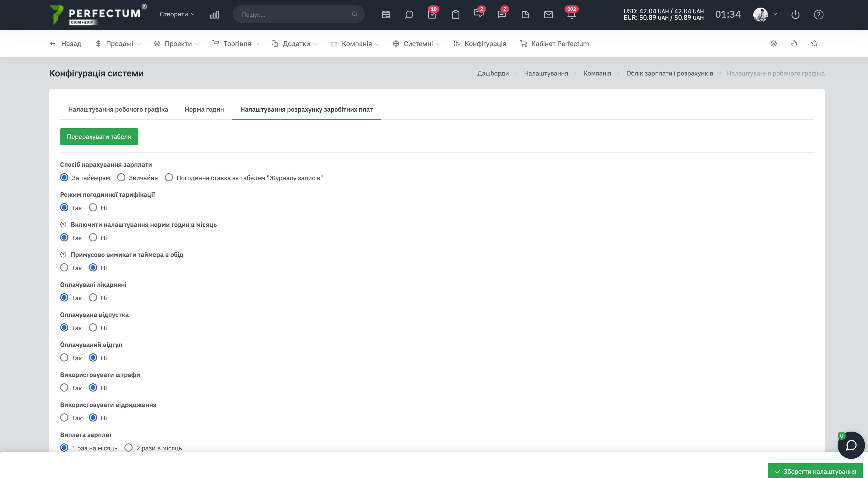
Task: Set 'Оплачуваний відгул' to Так
Action: click(64, 358)
